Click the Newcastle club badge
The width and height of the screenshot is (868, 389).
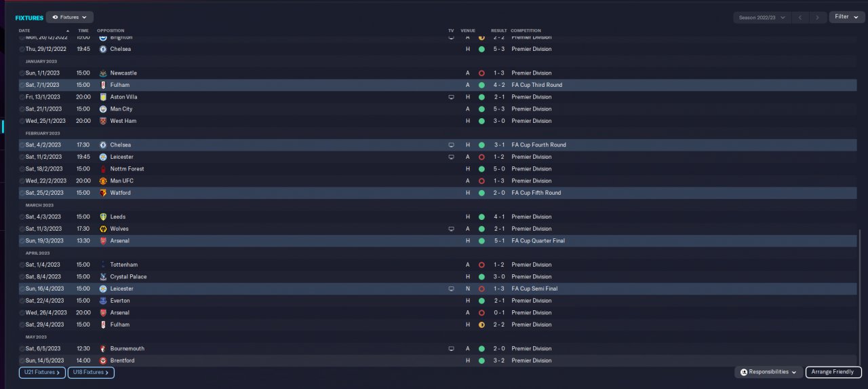(x=102, y=73)
